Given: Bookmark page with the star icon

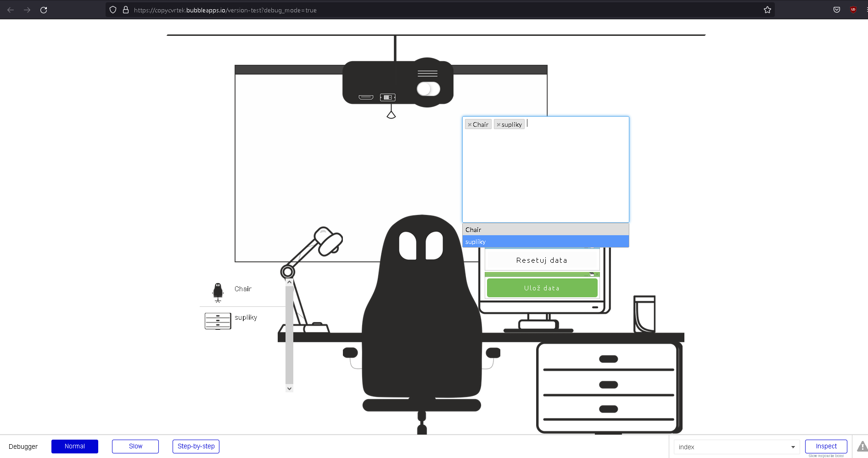Looking at the screenshot, I should [x=767, y=10].
